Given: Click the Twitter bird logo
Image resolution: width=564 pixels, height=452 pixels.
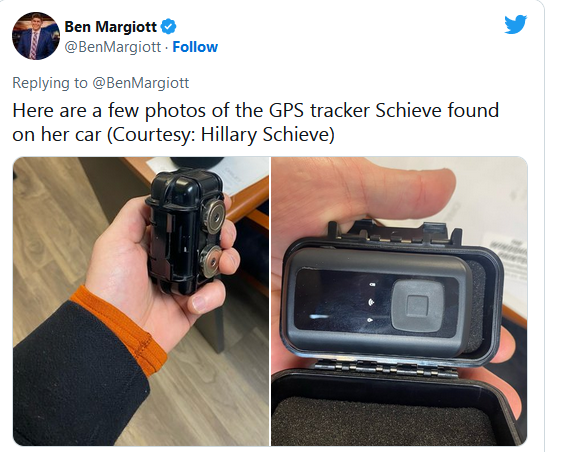Looking at the screenshot, I should point(515,24).
